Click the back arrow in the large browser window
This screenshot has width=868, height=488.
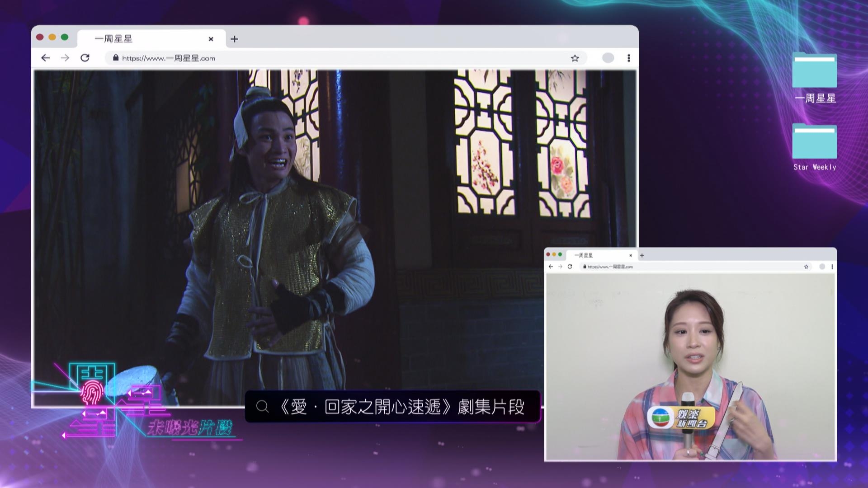tap(45, 58)
